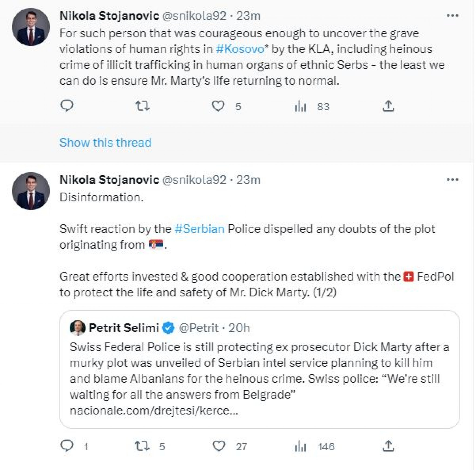Open Nikola Stojanovic's avatar on first tweet
This screenshot has width=476, height=470.
pos(31,27)
